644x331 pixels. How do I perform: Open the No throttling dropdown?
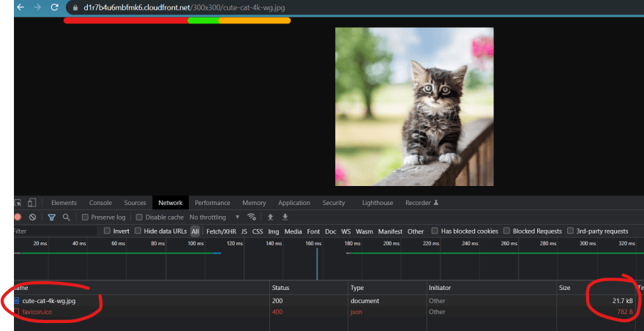[214, 217]
